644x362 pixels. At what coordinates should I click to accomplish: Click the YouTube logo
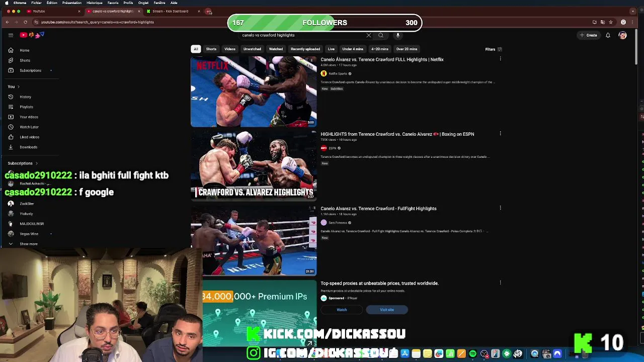click(32, 35)
